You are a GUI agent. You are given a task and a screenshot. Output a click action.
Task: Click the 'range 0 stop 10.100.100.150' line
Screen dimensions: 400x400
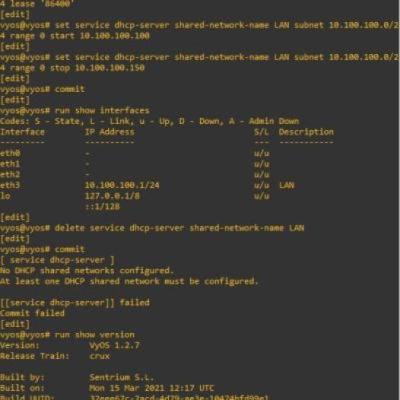tap(72, 68)
